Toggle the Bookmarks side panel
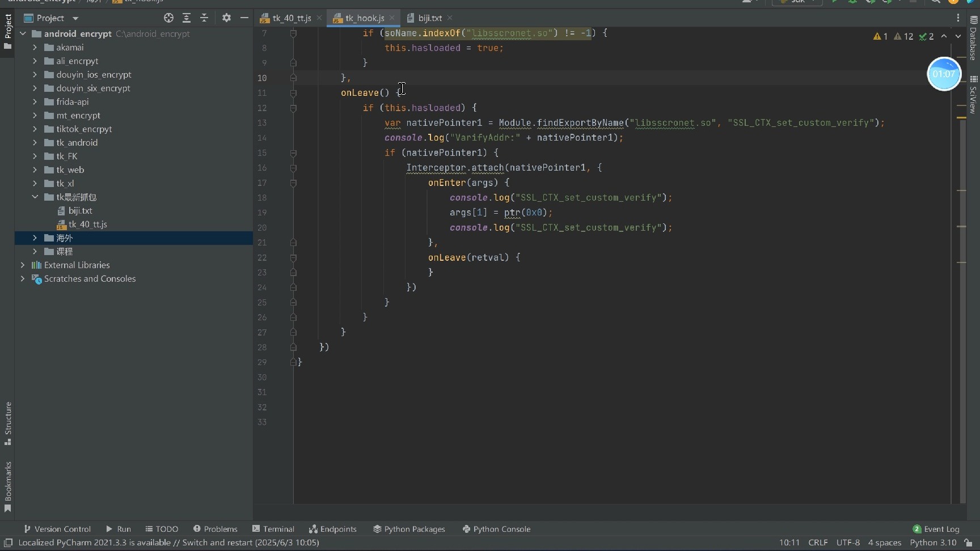This screenshot has width=980, height=551. [8, 486]
